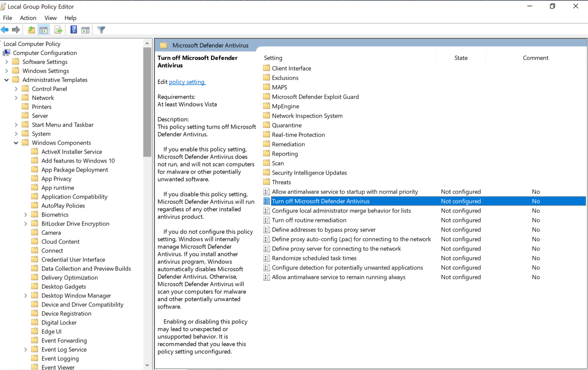Expand the Network tree node
Screen dimensions: 588x370
tap(16, 98)
